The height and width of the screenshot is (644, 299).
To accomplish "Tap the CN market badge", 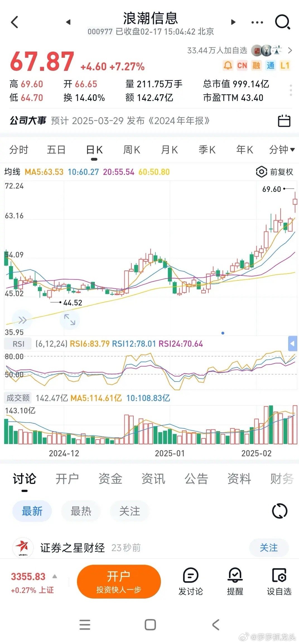I will pyautogui.click(x=242, y=66).
